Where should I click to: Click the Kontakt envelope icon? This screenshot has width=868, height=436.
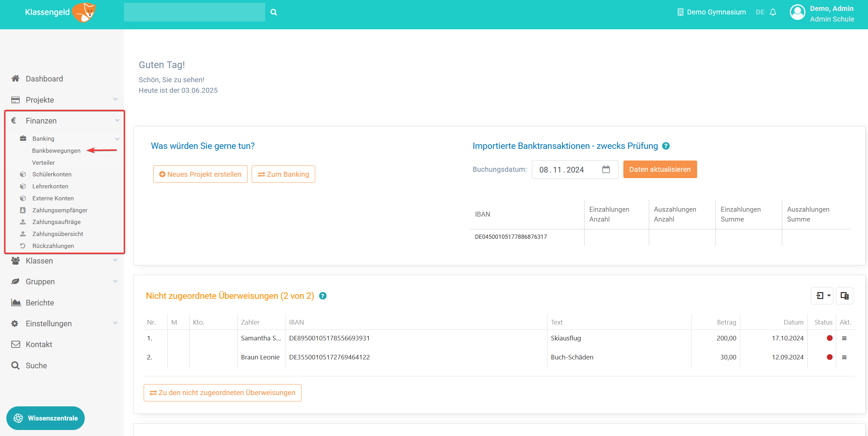pyautogui.click(x=16, y=344)
